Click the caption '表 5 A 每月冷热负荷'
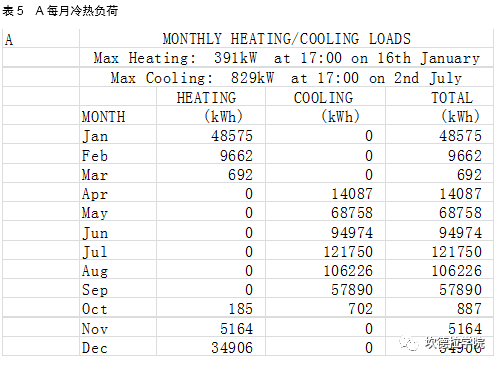 pos(60,11)
